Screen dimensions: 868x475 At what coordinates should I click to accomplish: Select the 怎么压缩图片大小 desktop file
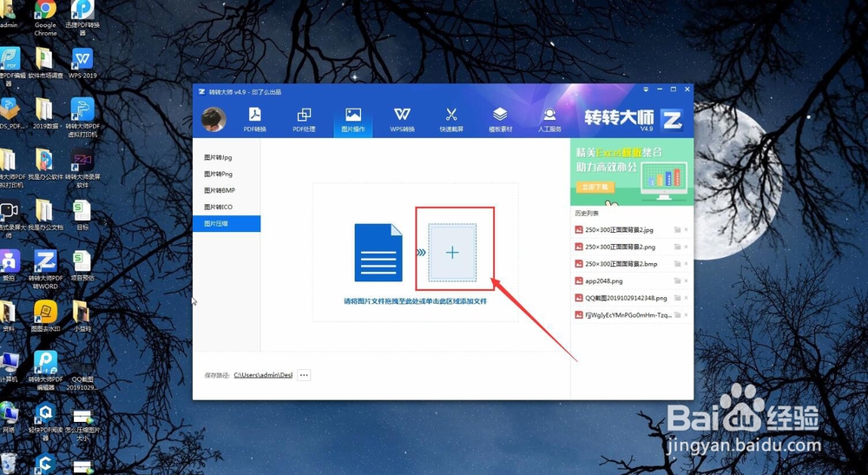[82, 425]
